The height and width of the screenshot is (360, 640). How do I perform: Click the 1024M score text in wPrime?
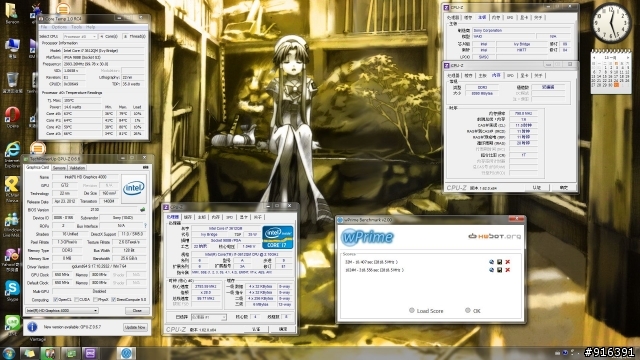(x=374, y=270)
